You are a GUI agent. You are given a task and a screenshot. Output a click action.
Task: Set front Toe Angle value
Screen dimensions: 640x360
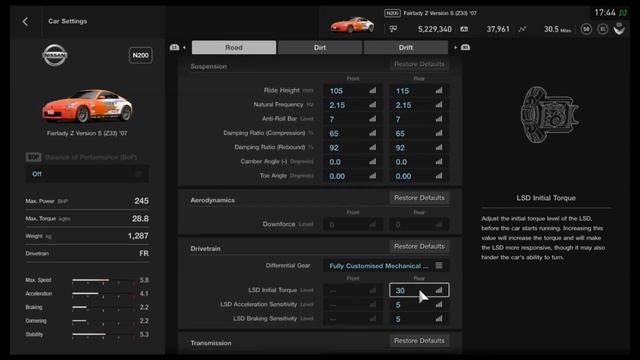[353, 176]
